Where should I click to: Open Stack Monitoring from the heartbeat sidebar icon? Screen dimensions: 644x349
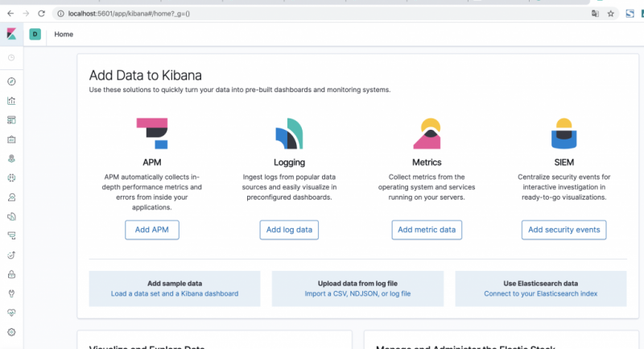pyautogui.click(x=11, y=313)
